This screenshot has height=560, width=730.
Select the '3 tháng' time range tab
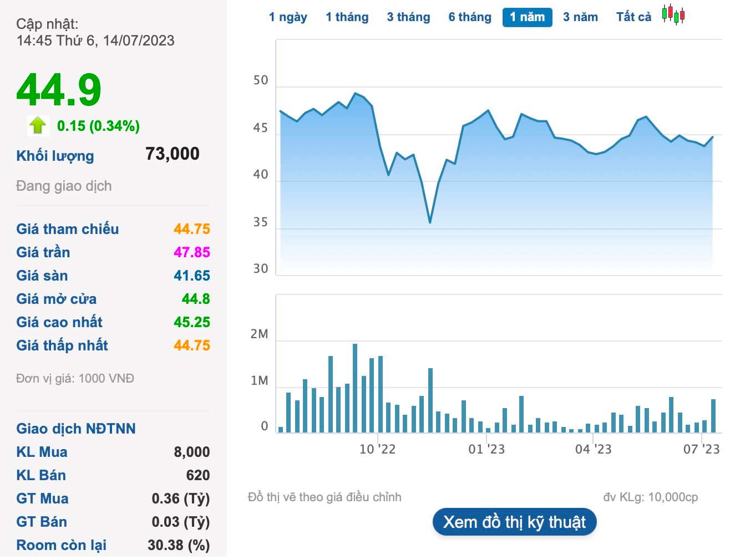tap(409, 17)
